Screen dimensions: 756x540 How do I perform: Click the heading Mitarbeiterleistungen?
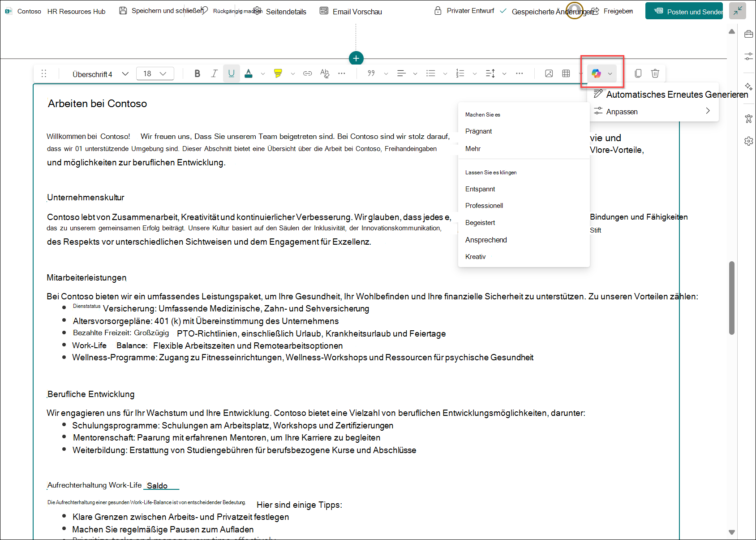point(86,278)
